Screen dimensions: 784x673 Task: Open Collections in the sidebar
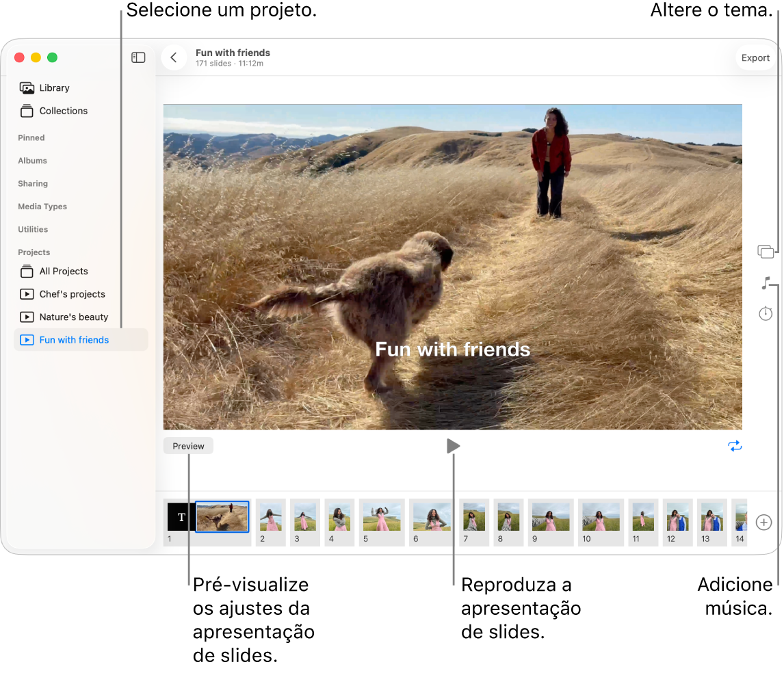81,111
